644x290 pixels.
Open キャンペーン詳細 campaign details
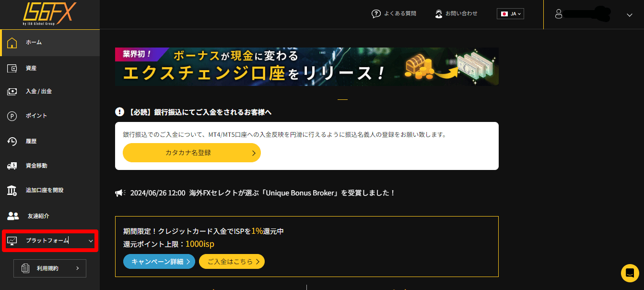tap(159, 261)
